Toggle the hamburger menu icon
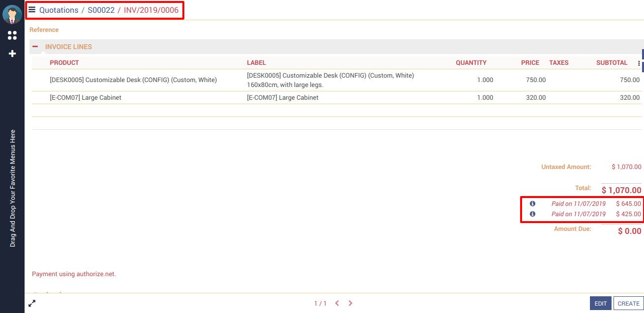Screen dimensions: 644x313 (x=32, y=10)
